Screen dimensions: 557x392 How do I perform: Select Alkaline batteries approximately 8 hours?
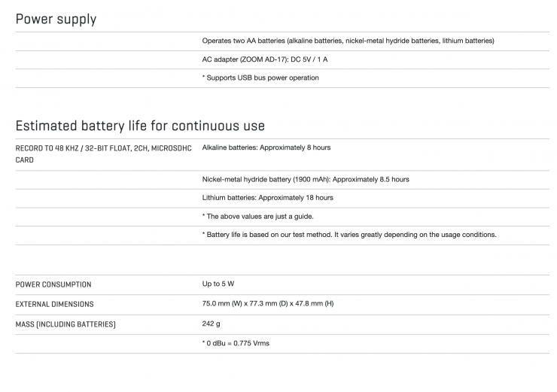tap(266, 147)
